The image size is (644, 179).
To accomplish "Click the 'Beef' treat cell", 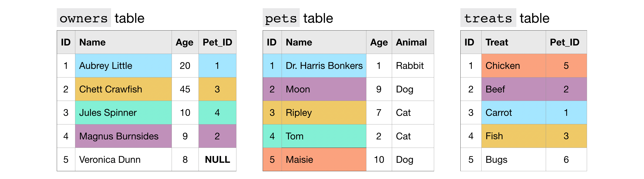I will coord(513,89).
